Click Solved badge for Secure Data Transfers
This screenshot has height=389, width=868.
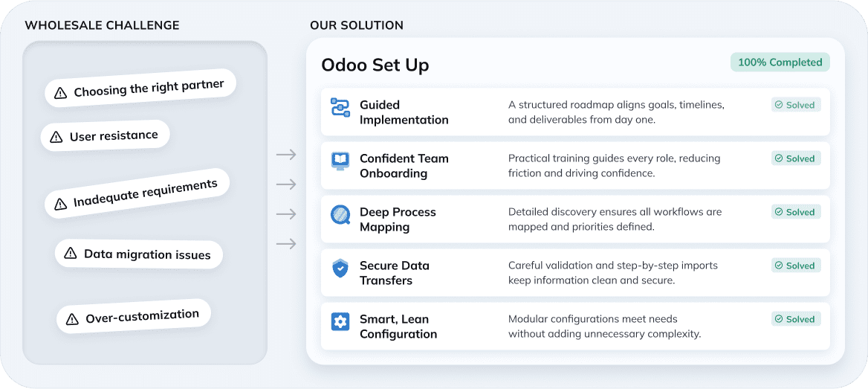click(795, 266)
